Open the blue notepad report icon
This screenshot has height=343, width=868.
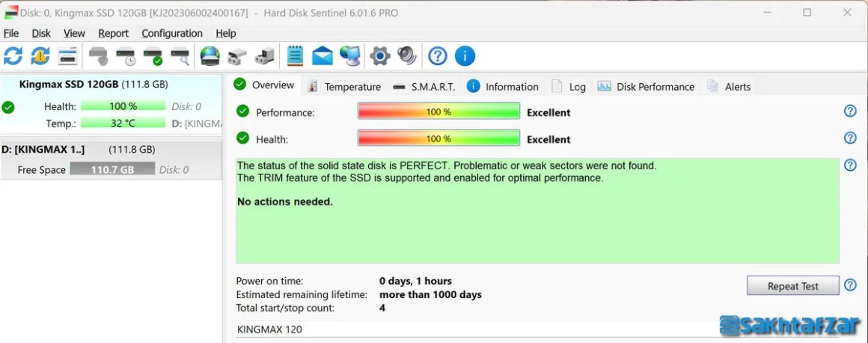[x=295, y=56]
